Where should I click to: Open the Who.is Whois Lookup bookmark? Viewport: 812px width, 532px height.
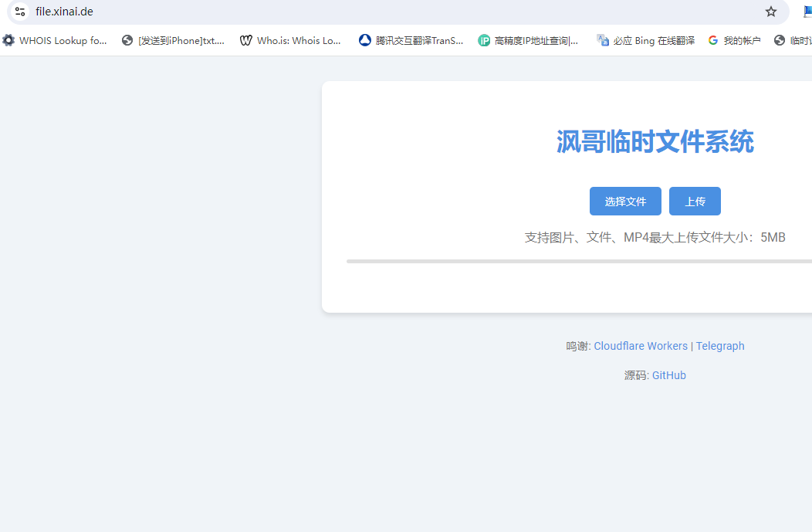coord(290,40)
